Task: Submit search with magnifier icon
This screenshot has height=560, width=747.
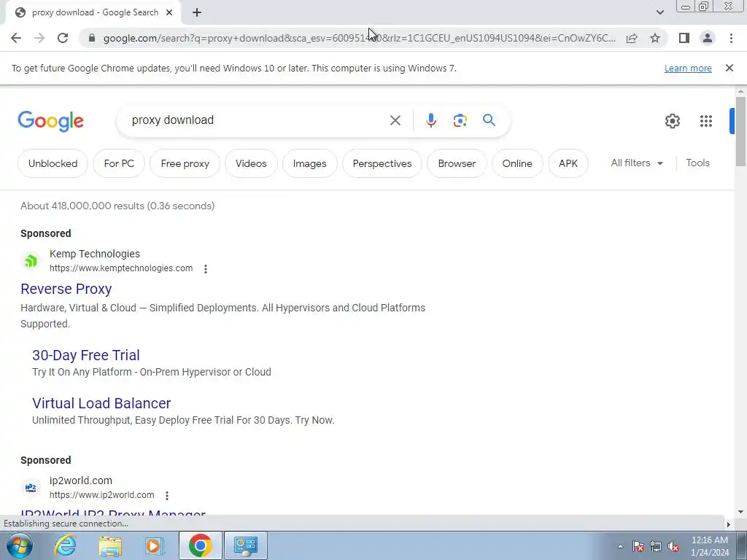Action: (489, 120)
